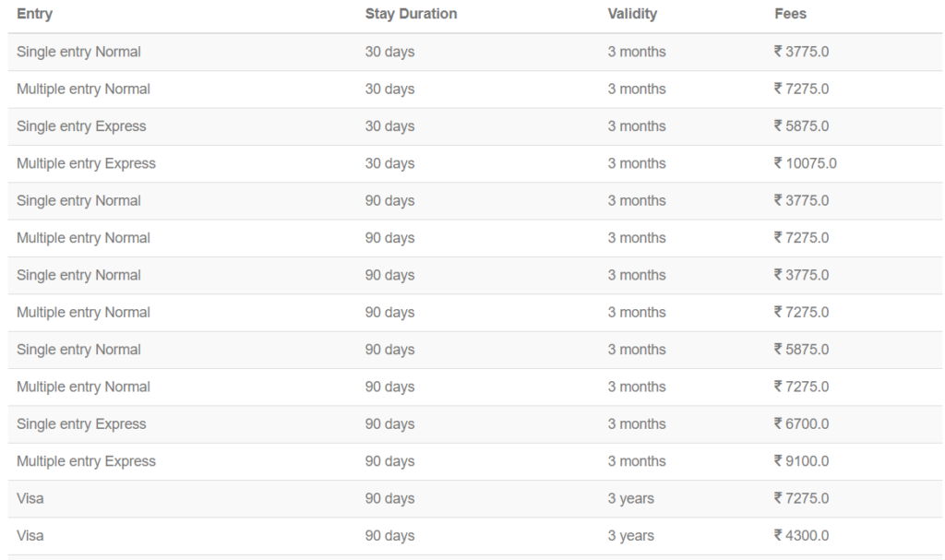Select the Validity column header
Viewport: 945px width, 560px height.
point(632,14)
